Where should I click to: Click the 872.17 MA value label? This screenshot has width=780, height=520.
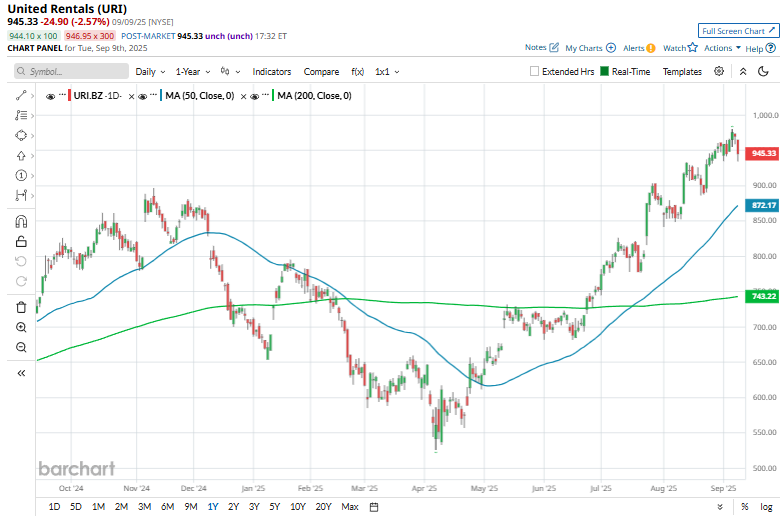(762, 205)
